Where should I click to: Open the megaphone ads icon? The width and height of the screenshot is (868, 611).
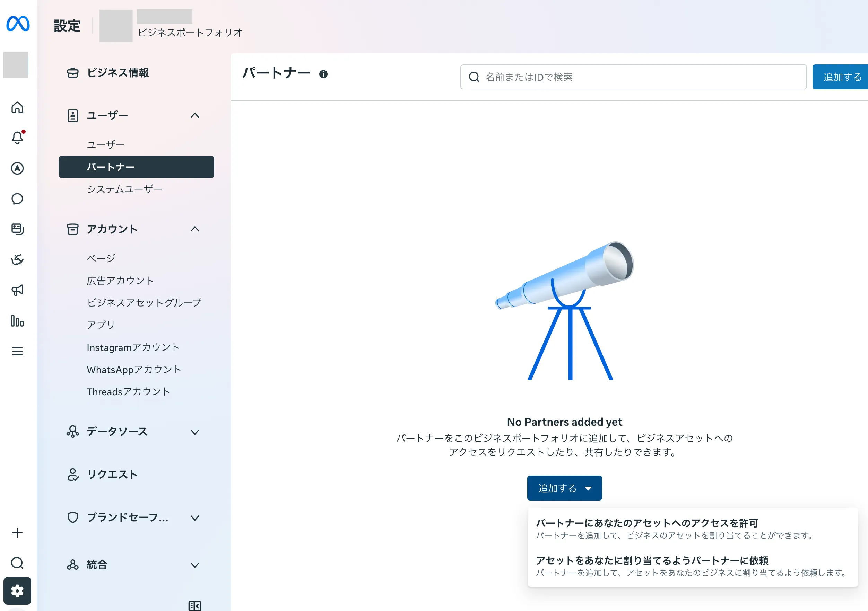(x=17, y=290)
